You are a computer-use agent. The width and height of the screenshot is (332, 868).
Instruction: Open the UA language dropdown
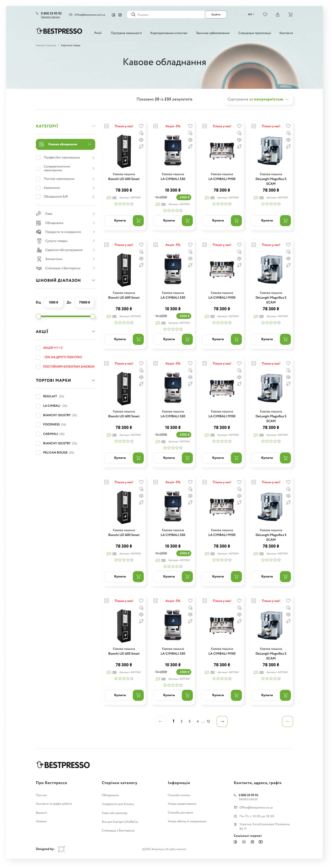[251, 15]
